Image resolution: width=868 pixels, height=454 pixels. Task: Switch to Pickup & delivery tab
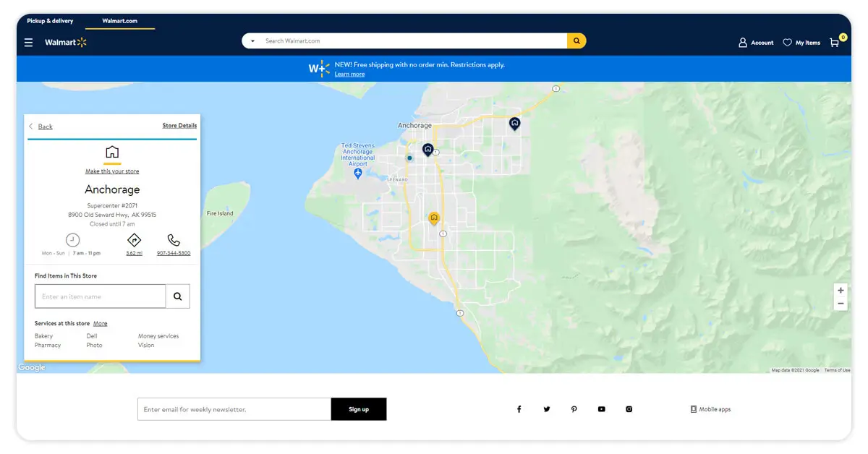click(x=50, y=21)
